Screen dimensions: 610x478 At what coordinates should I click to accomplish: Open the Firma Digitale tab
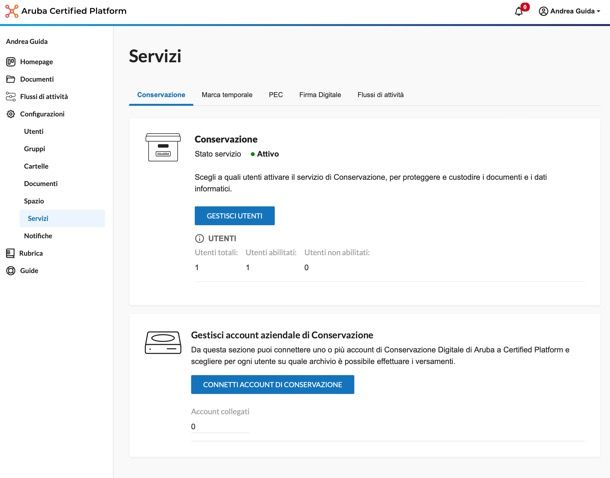pos(320,95)
